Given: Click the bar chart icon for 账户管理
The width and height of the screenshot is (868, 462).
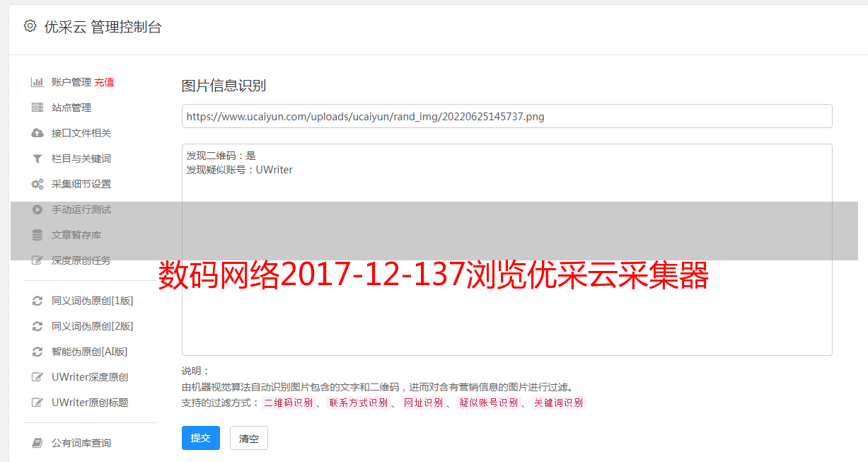Looking at the screenshot, I should [37, 82].
